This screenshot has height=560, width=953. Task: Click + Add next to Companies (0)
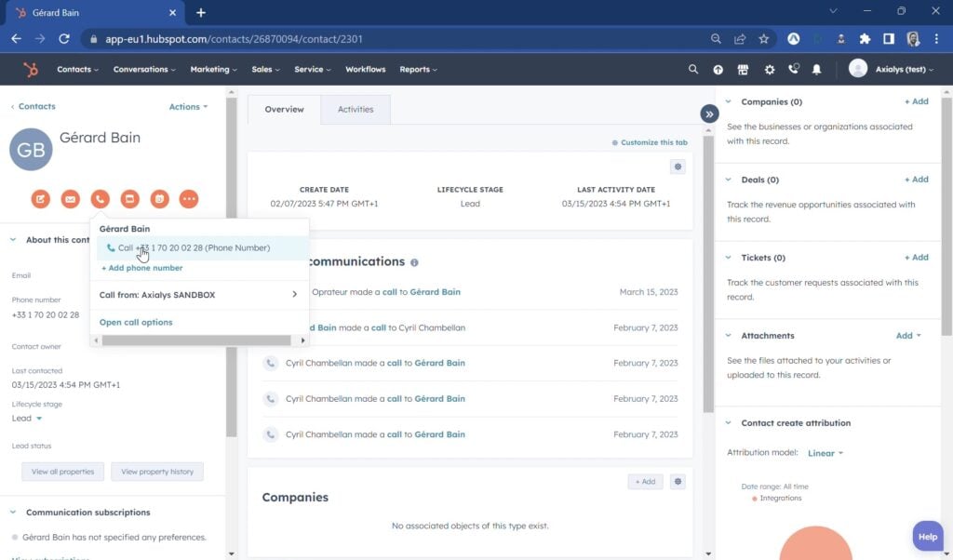pos(916,101)
